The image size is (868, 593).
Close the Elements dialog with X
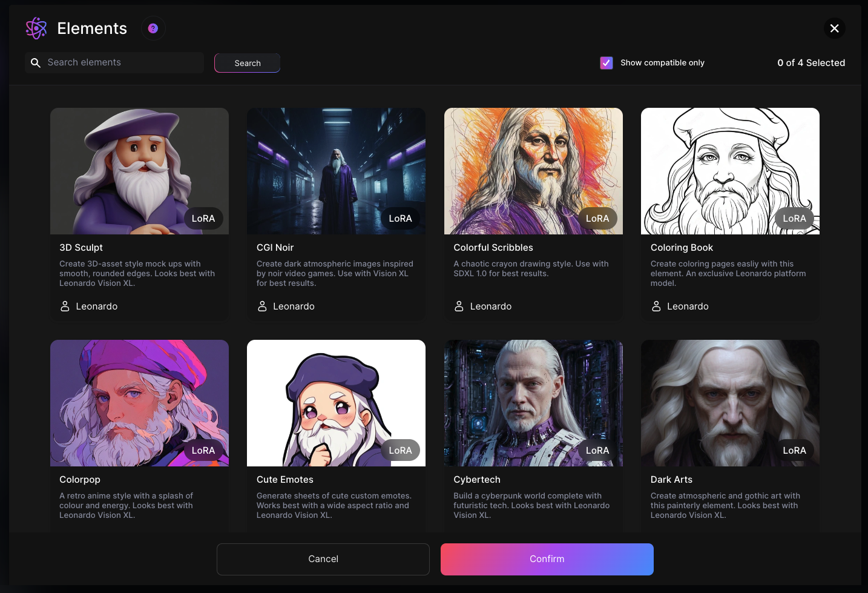click(x=834, y=28)
